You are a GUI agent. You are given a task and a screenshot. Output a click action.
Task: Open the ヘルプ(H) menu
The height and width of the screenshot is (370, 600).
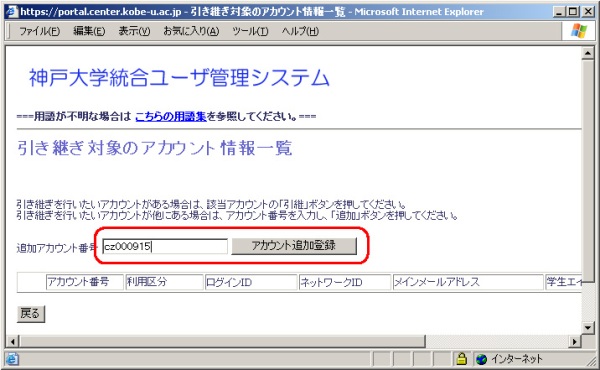(300, 31)
